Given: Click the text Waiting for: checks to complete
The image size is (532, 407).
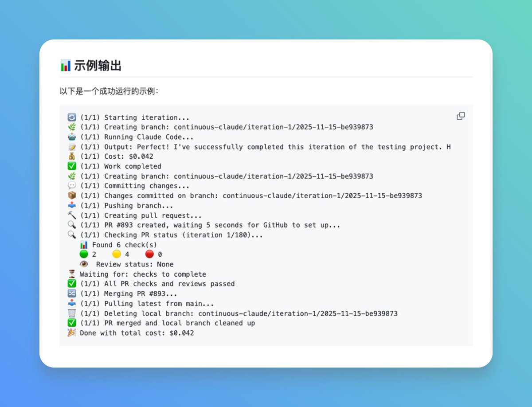Looking at the screenshot, I should (143, 274).
